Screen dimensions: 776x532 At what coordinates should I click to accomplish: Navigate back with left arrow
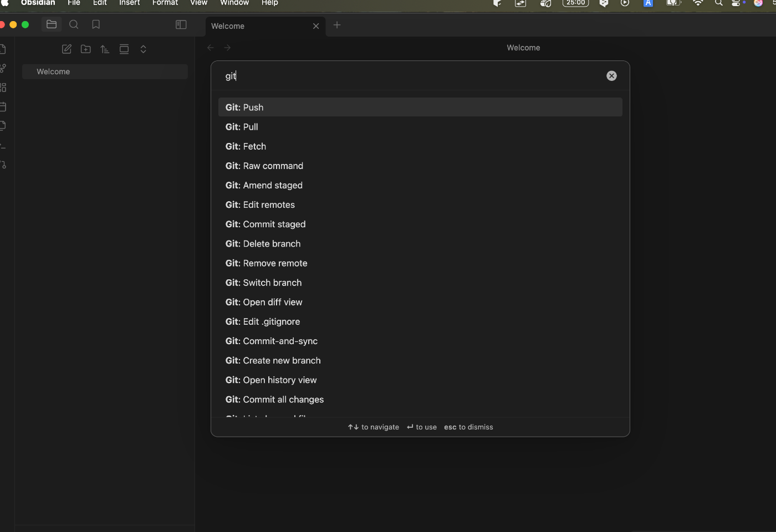click(211, 48)
